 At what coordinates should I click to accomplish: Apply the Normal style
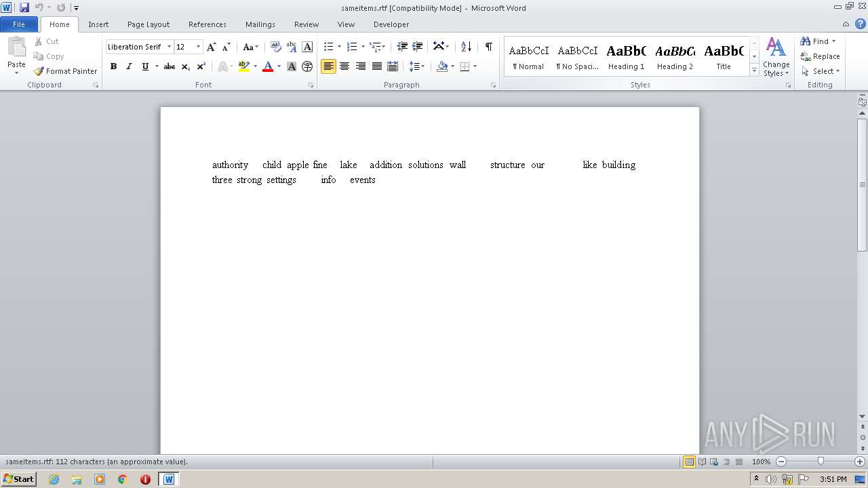[528, 57]
